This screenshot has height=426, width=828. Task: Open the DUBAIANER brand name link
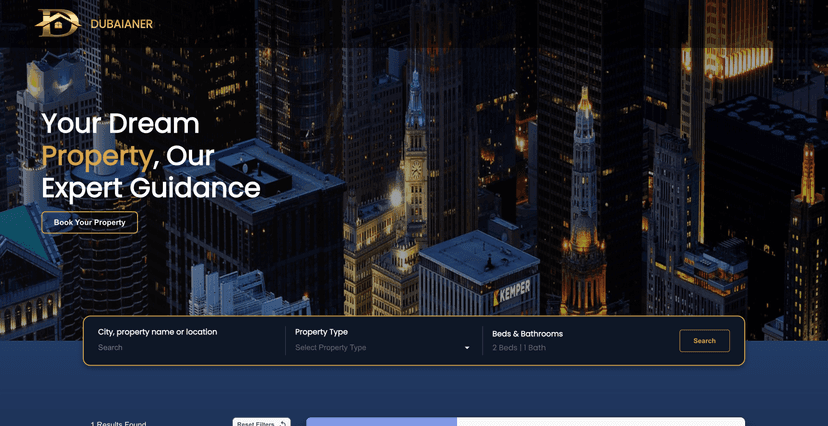[x=121, y=24]
